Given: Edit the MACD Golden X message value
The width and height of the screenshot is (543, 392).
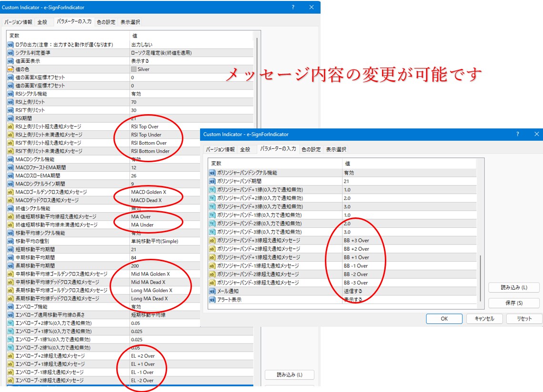Looking at the screenshot, I should [165, 192].
